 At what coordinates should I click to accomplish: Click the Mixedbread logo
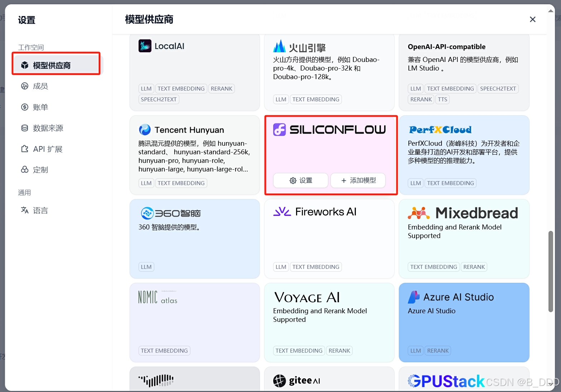pyautogui.click(x=463, y=213)
